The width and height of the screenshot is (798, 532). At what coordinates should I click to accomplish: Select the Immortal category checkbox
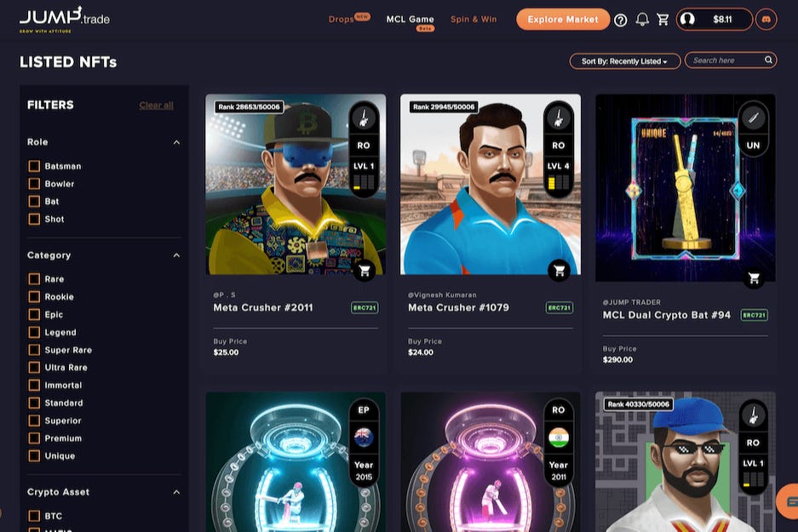click(x=34, y=385)
